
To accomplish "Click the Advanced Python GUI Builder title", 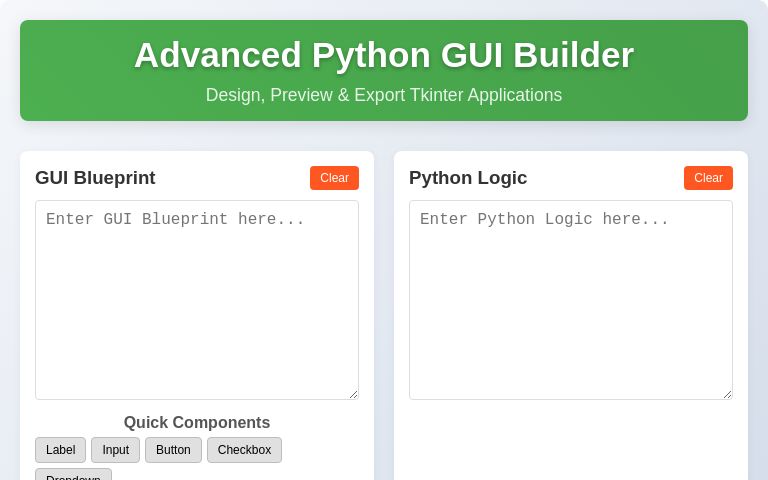I will tap(384, 55).
